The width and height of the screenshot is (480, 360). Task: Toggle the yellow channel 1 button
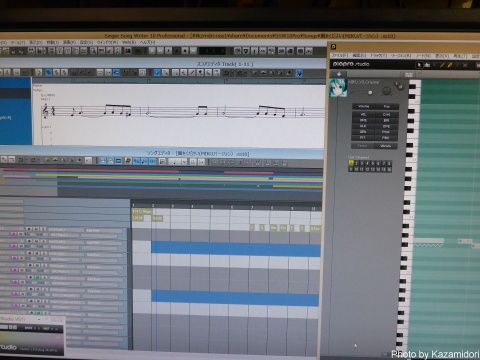351,163
